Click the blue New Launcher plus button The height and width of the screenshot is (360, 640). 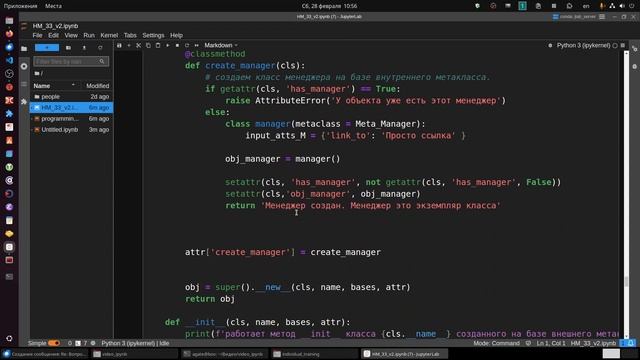point(47,48)
